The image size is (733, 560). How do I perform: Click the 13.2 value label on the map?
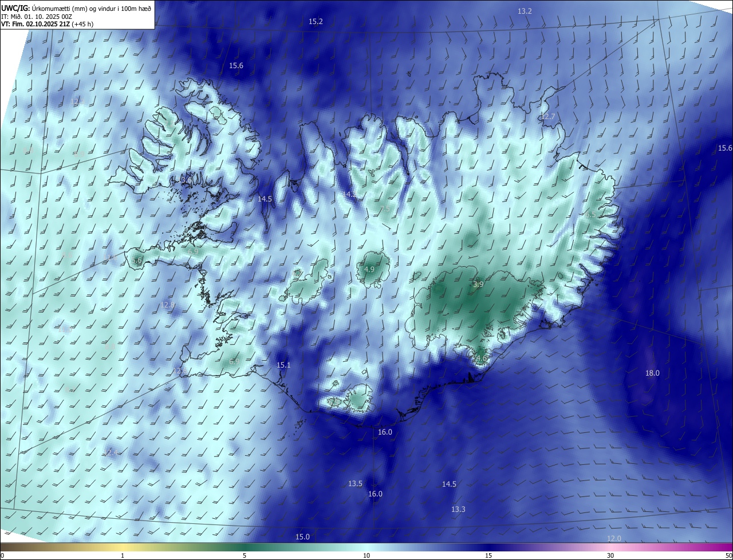(x=525, y=11)
